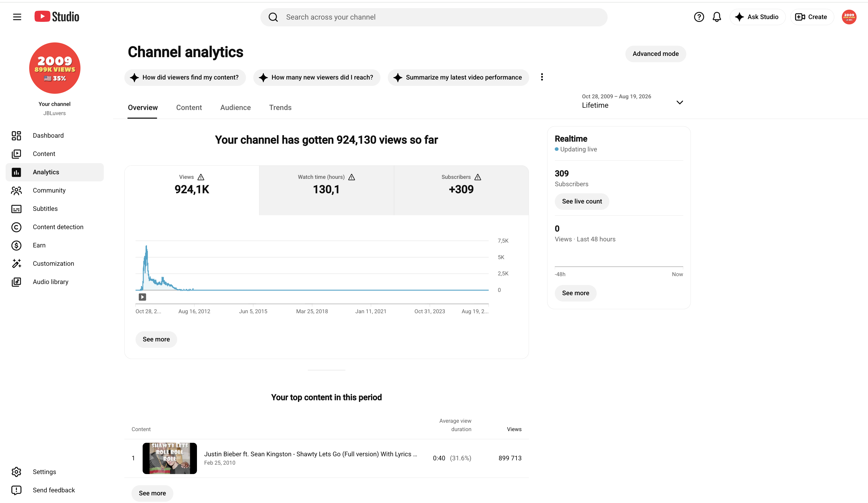Click the Earn dollar icon
Image resolution: width=868 pixels, height=503 pixels.
tap(16, 245)
